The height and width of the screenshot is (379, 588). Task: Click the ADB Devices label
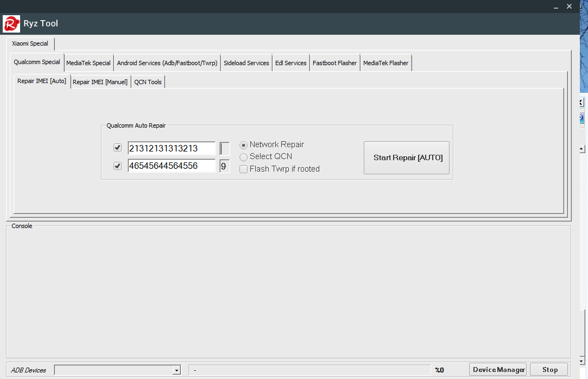click(28, 370)
